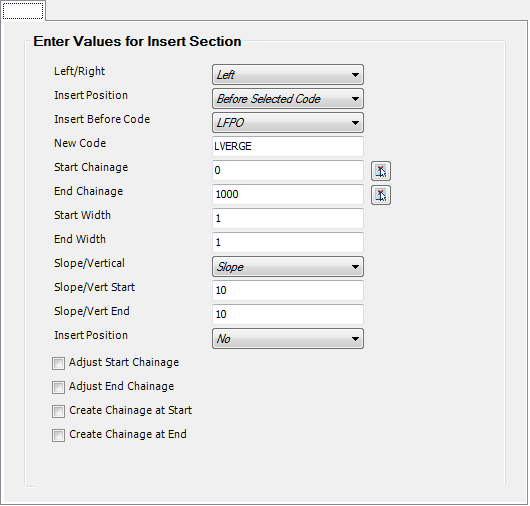Focus the Start Chainage input field
Viewport: 530px width, 506px height.
[x=288, y=170]
